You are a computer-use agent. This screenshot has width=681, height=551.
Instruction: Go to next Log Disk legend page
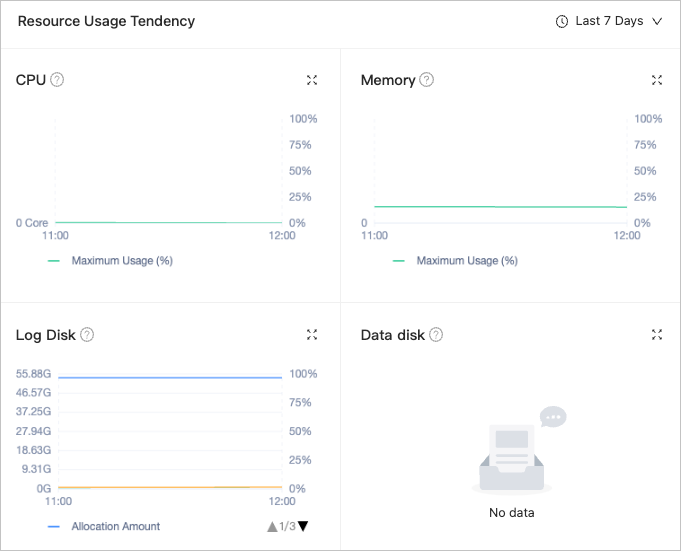[303, 526]
